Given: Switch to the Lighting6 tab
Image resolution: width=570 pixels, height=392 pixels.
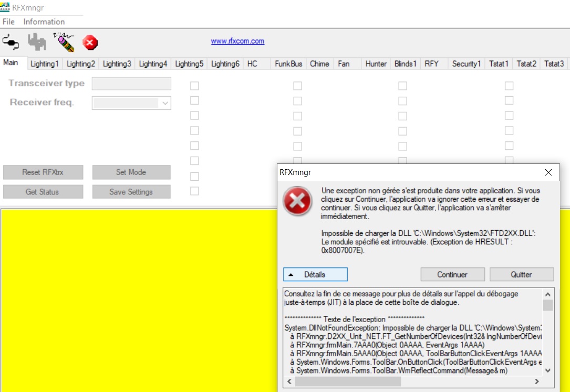Looking at the screenshot, I should [x=225, y=64].
